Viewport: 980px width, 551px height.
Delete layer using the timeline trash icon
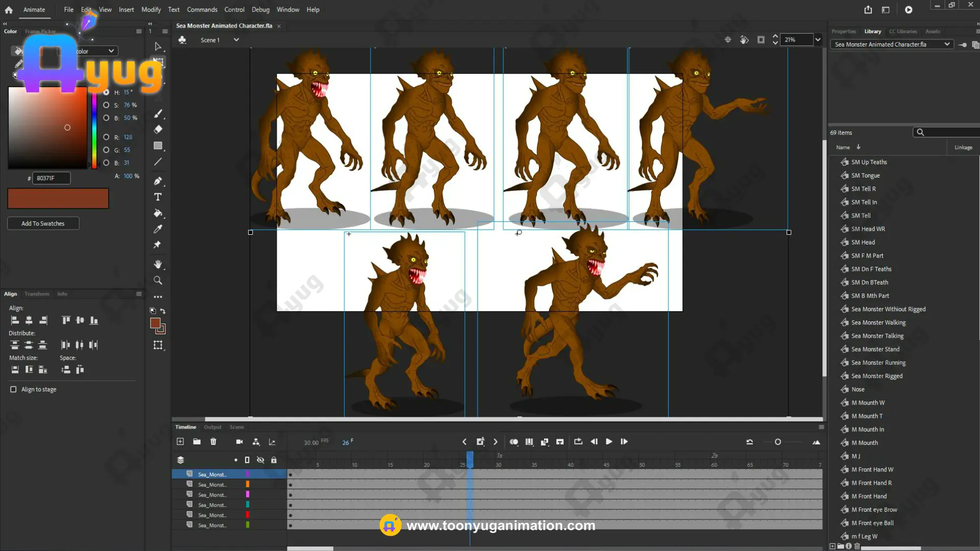tap(213, 442)
